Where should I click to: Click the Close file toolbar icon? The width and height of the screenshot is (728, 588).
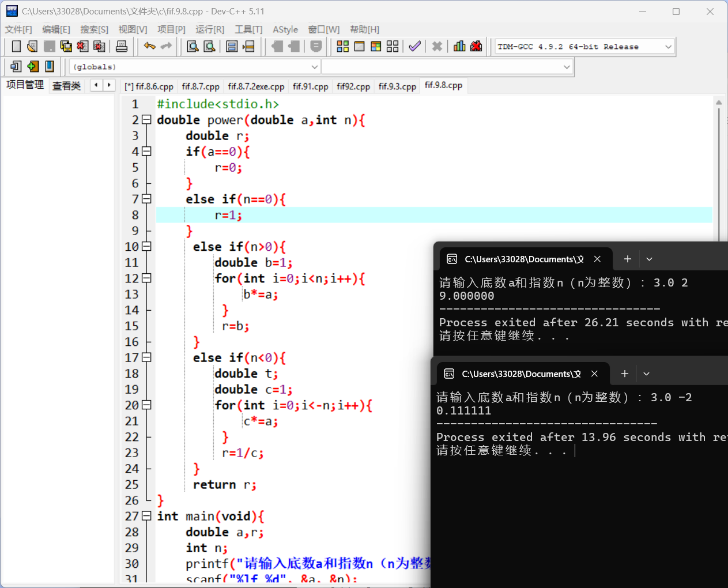click(83, 46)
